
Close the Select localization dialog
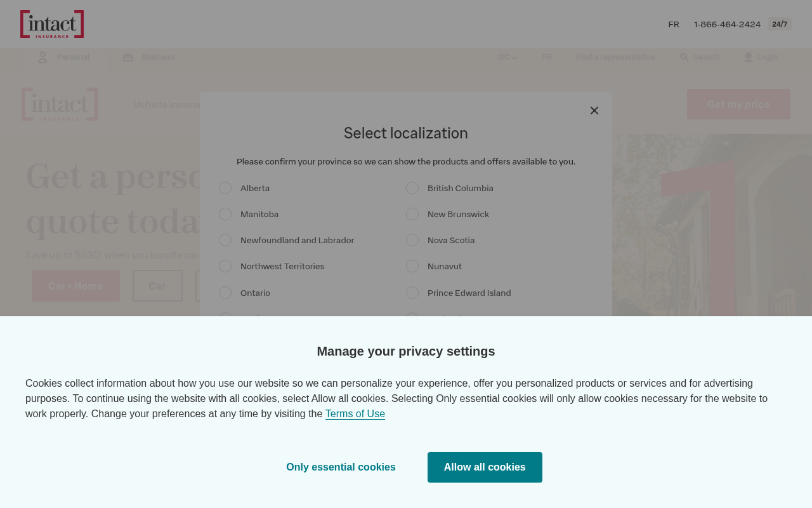pyautogui.click(x=594, y=110)
